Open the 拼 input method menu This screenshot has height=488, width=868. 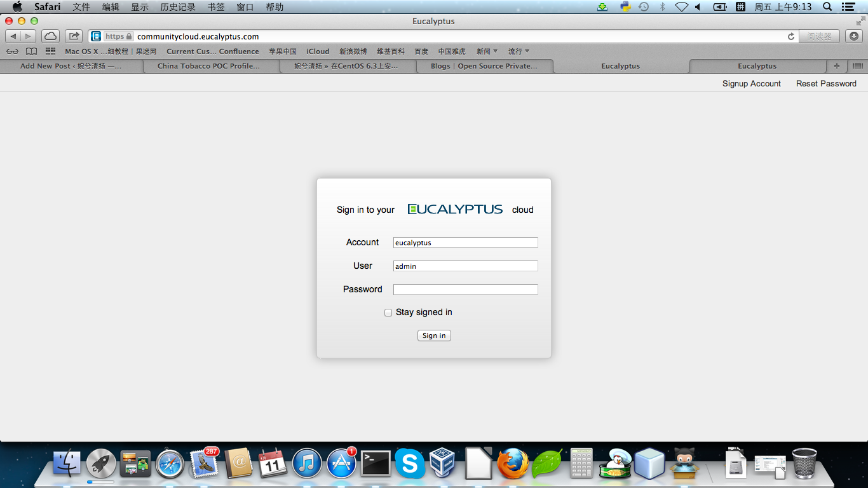740,7
